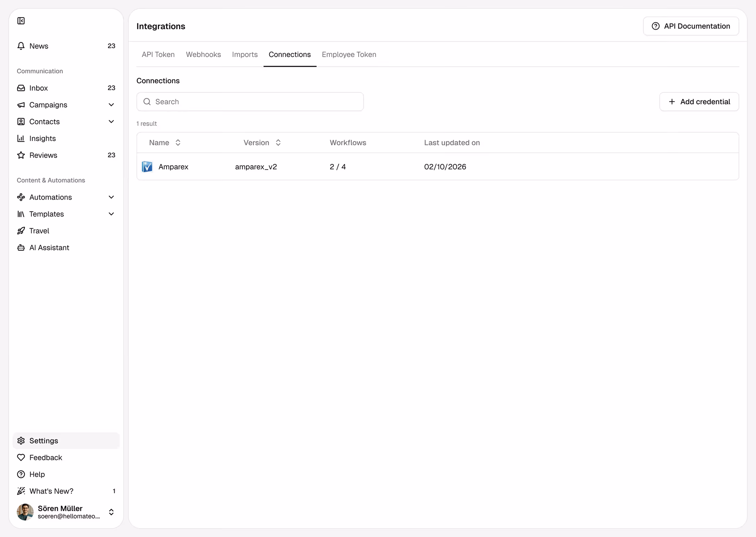Switch to Employee Token tab

349,55
